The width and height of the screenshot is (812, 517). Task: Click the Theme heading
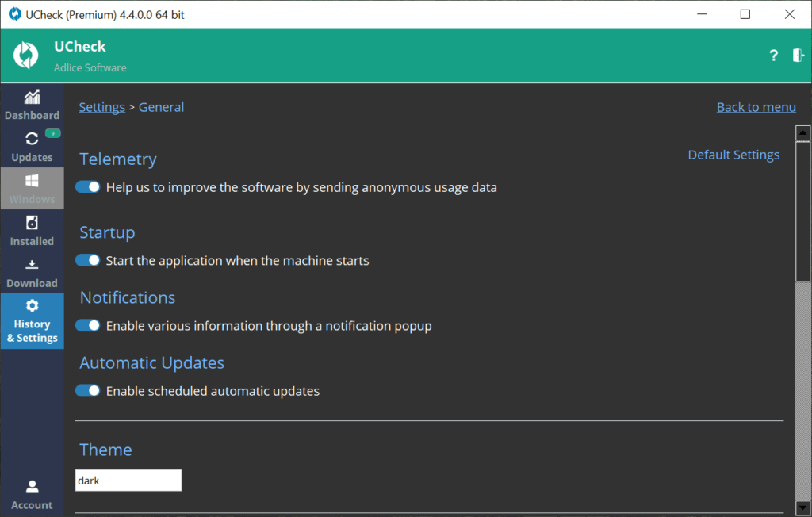point(105,450)
